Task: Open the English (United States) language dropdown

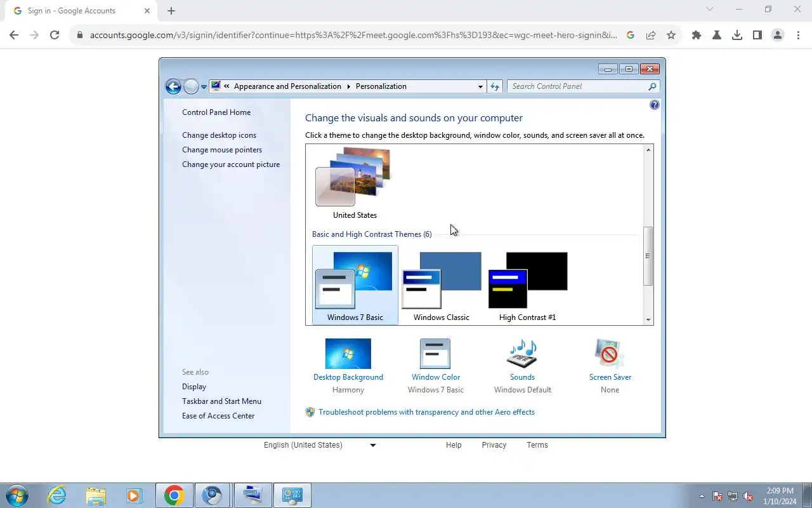Action: [320, 445]
